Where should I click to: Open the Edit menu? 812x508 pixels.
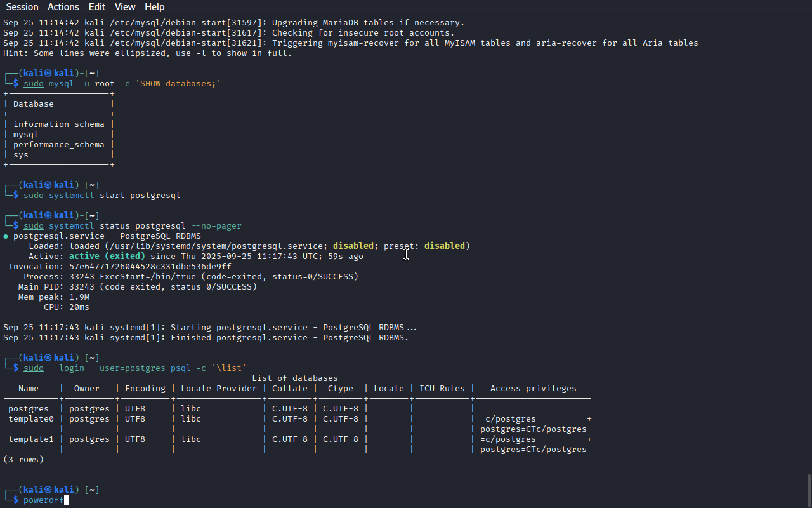pos(97,7)
